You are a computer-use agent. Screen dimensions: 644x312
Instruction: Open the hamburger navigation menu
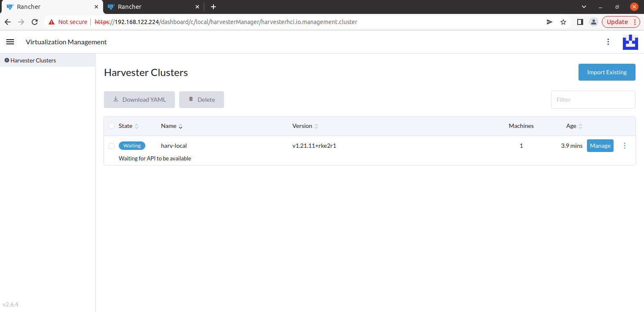pos(10,42)
